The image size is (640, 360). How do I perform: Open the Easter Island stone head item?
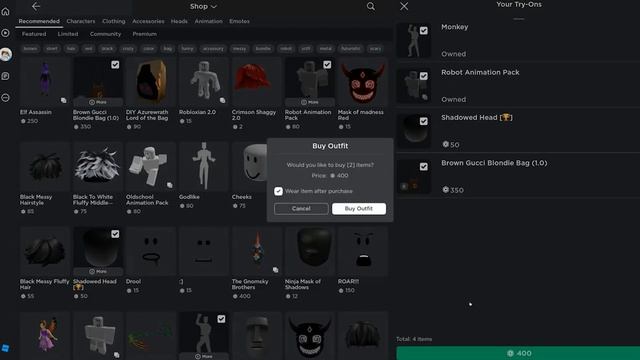click(257, 336)
